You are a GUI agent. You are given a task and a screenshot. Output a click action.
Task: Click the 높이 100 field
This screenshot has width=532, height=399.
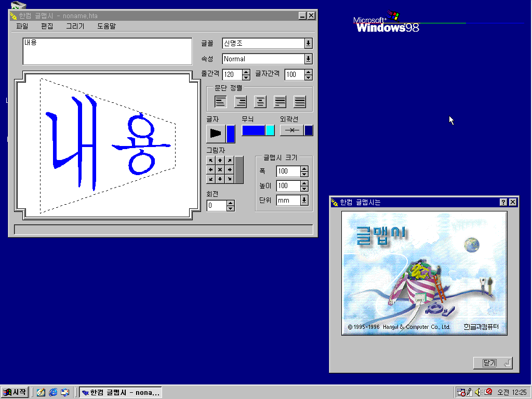coord(288,186)
